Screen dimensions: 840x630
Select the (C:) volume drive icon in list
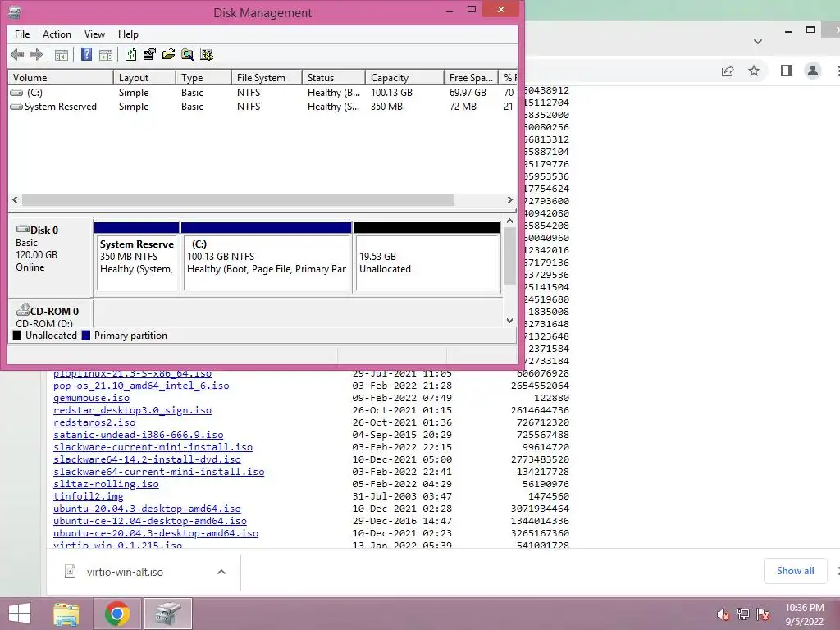point(16,93)
